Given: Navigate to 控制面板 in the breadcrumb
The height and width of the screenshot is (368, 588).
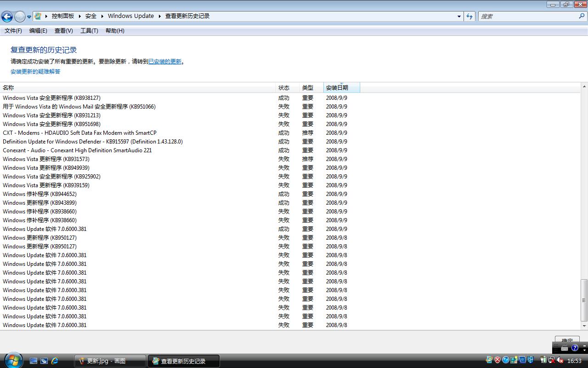Looking at the screenshot, I should pyautogui.click(x=63, y=16).
